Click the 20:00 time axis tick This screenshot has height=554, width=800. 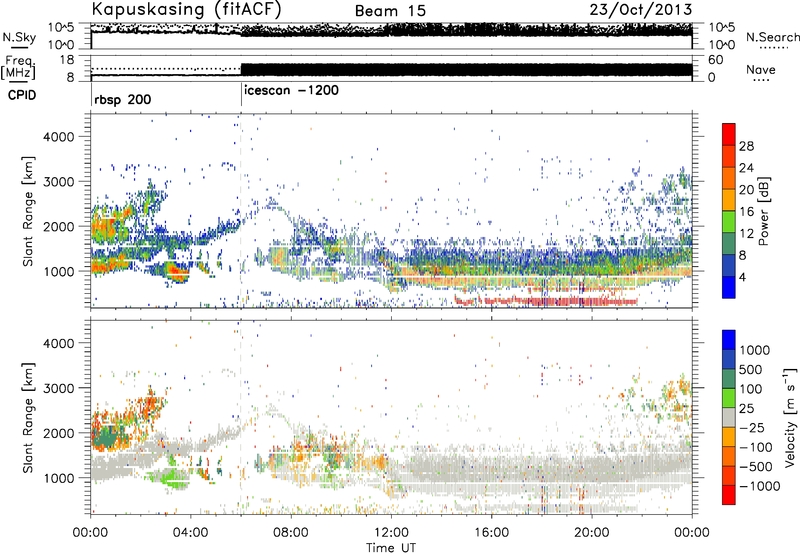click(592, 533)
